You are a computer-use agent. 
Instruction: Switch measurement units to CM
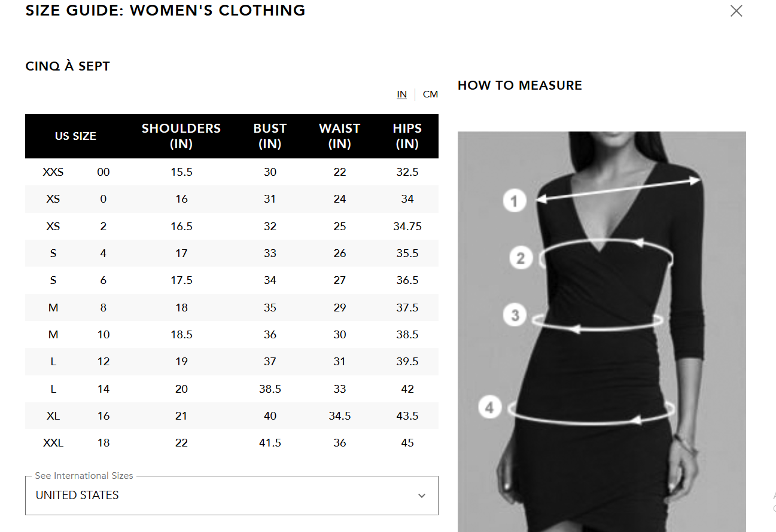click(x=430, y=94)
